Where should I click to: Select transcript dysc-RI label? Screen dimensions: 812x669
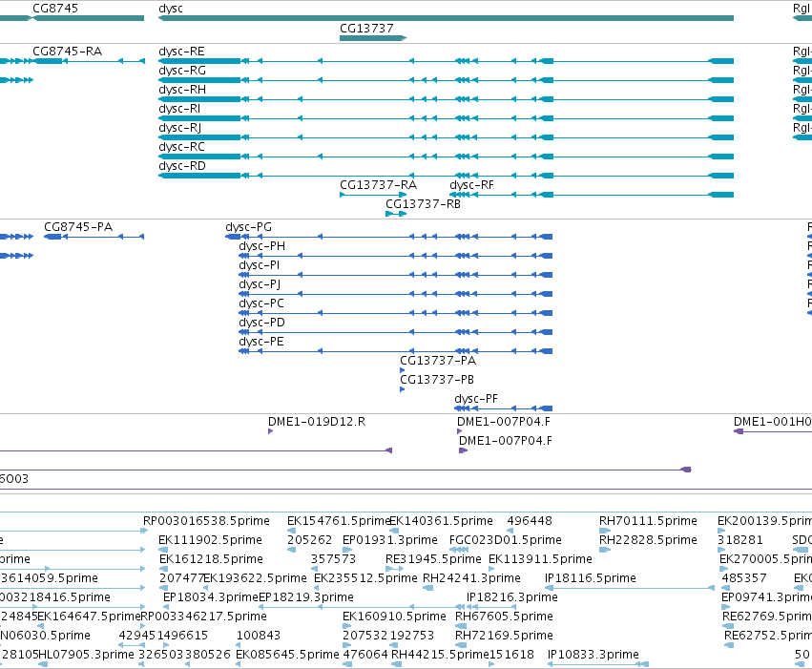tap(179, 109)
